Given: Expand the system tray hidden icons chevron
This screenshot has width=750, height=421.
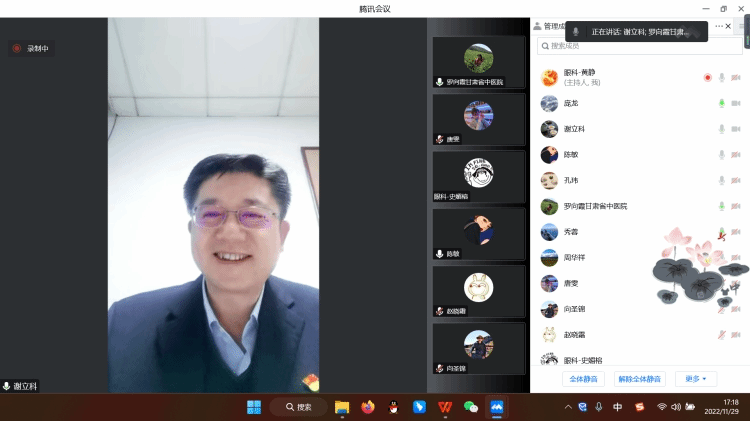Looking at the screenshot, I should [568, 407].
